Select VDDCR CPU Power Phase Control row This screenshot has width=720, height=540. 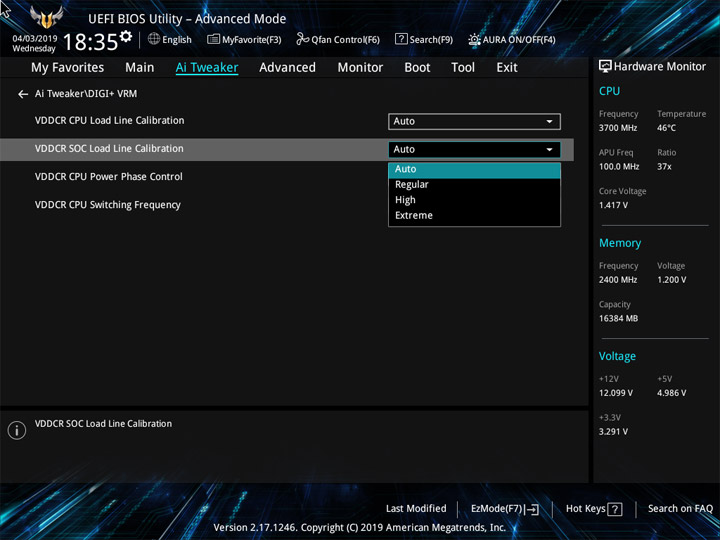[x=108, y=177]
